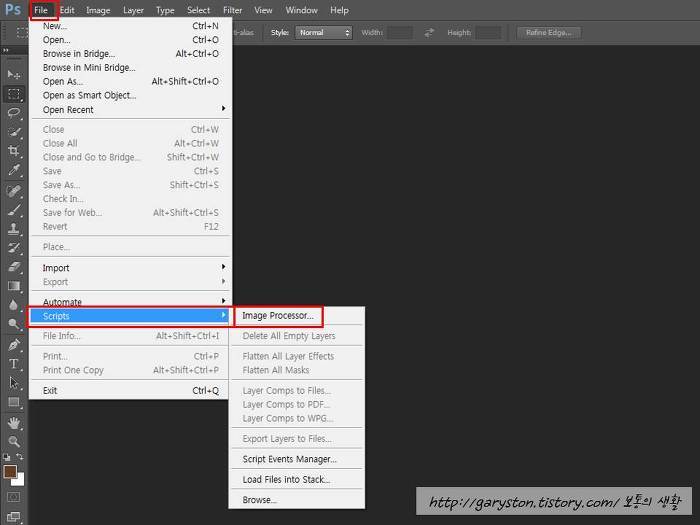Viewport: 700px width, 525px height.
Task: Open the Select menu
Action: click(x=199, y=10)
